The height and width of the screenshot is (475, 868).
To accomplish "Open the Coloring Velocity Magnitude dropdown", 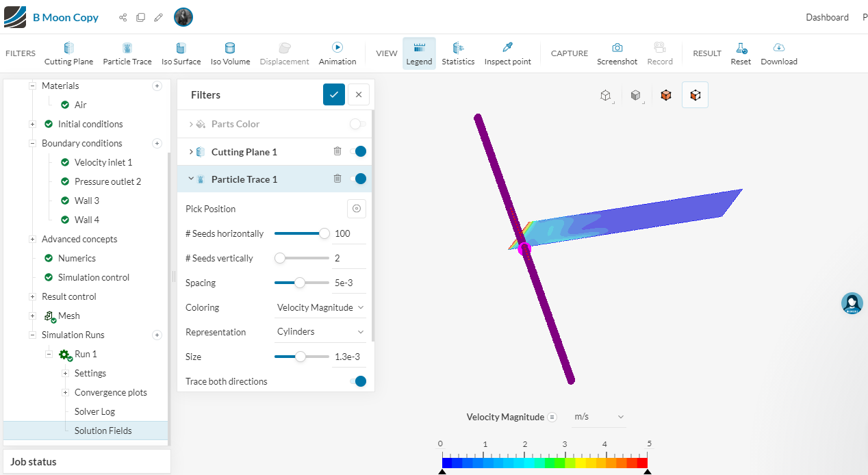I will tap(320, 307).
